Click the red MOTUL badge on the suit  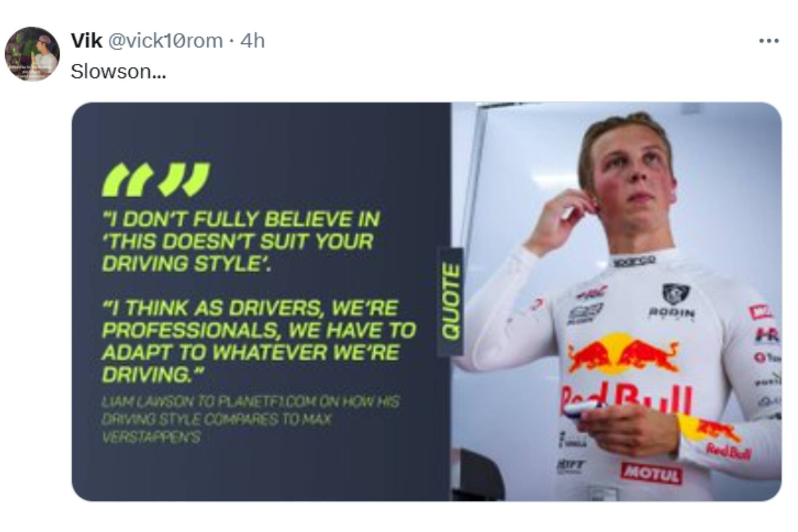click(651, 473)
